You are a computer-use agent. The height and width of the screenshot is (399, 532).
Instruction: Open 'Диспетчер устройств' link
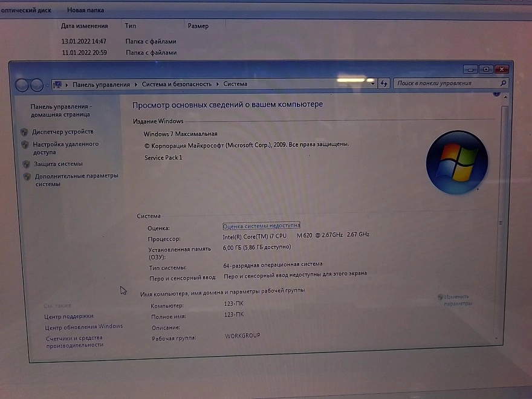coord(63,132)
